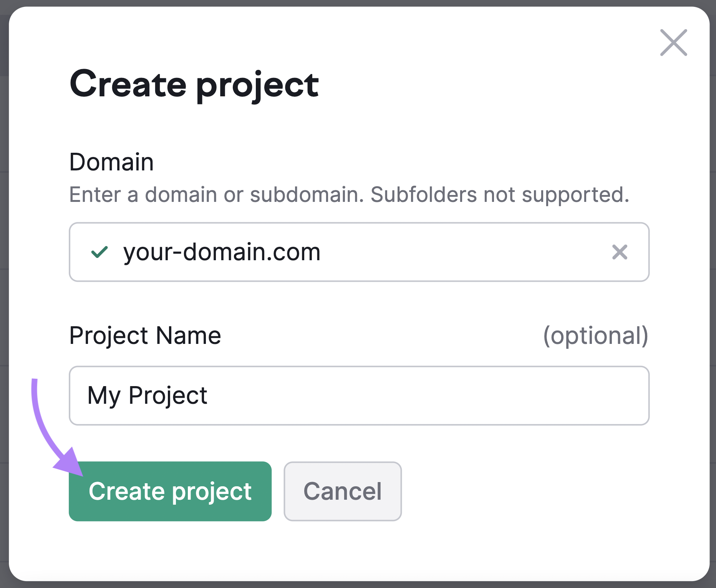
Task: Click the 'Create project' dialog heading
Action: (x=194, y=84)
